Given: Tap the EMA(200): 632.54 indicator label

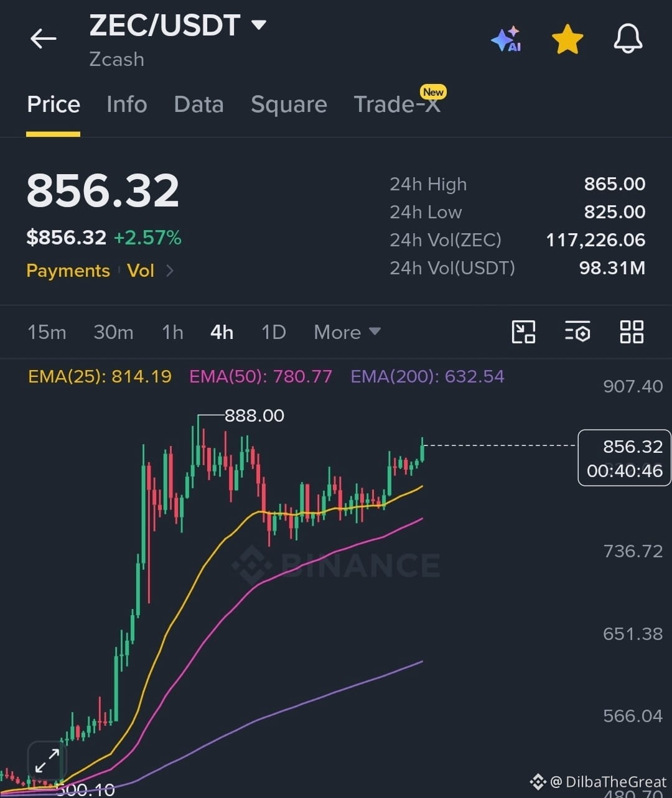Looking at the screenshot, I should [427, 376].
